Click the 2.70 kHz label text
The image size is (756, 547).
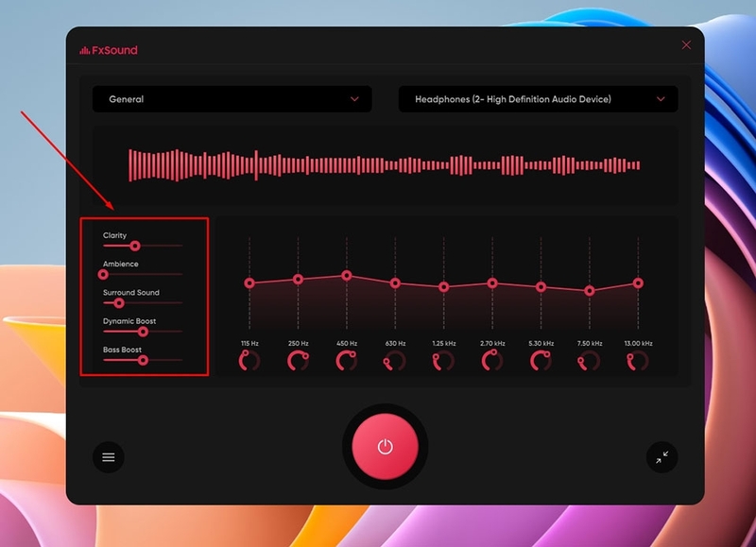click(x=492, y=343)
